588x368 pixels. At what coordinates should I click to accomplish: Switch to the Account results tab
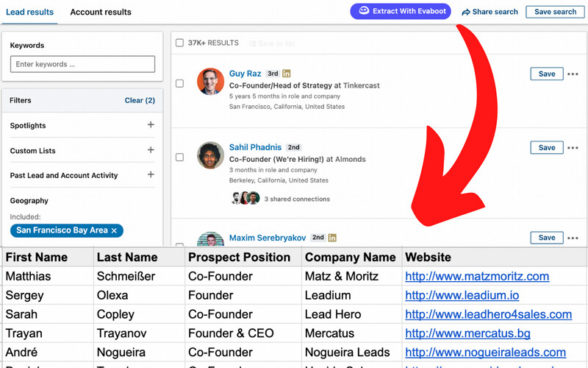pos(101,12)
